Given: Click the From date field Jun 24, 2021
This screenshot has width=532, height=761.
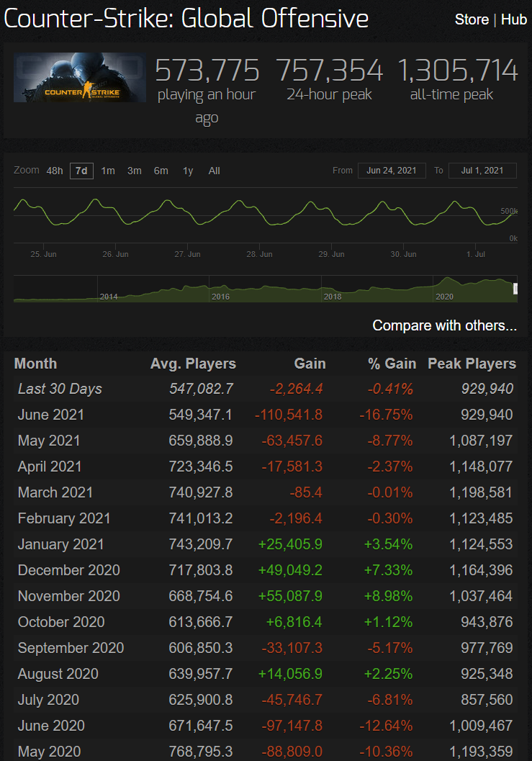Looking at the screenshot, I should click(x=392, y=171).
